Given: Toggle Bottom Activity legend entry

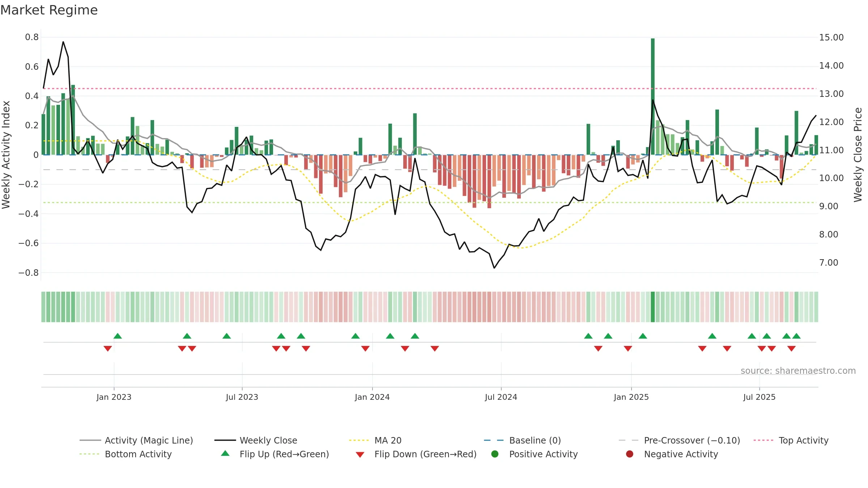Looking at the screenshot, I should pos(125,454).
